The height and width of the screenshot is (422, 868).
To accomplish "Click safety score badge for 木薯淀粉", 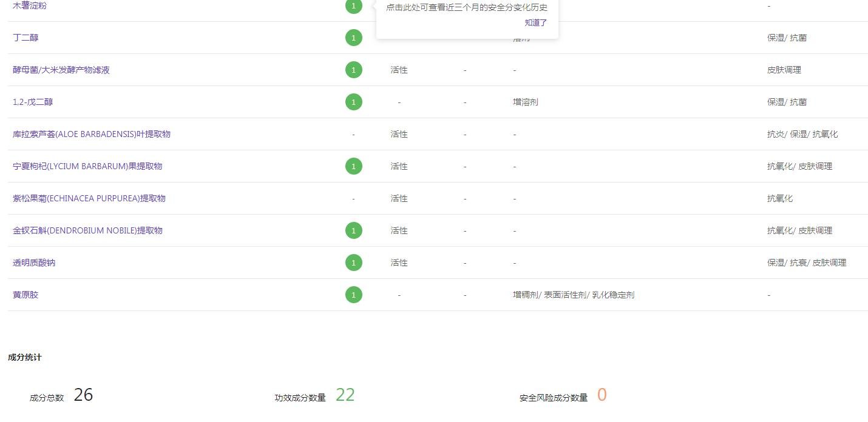I will [353, 6].
